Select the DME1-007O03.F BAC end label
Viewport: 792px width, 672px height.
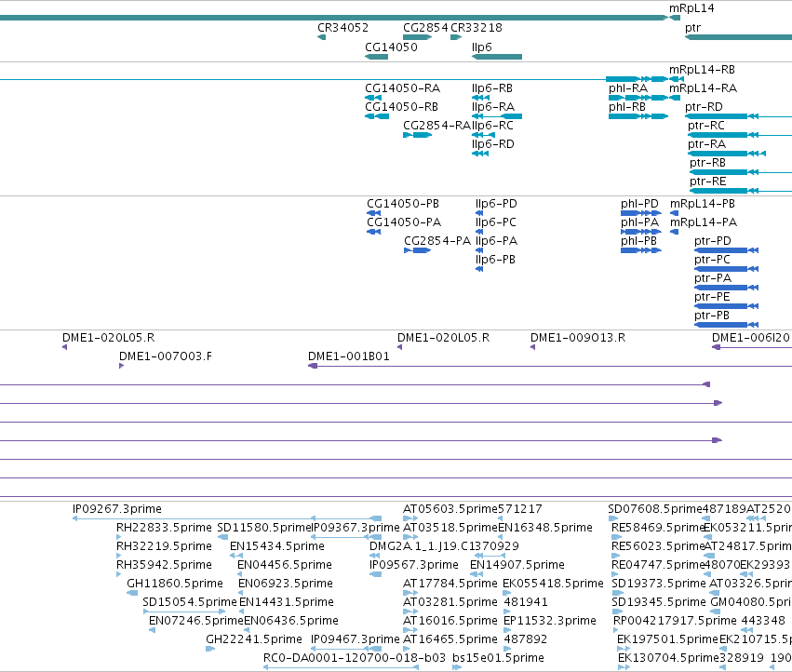pyautogui.click(x=166, y=356)
